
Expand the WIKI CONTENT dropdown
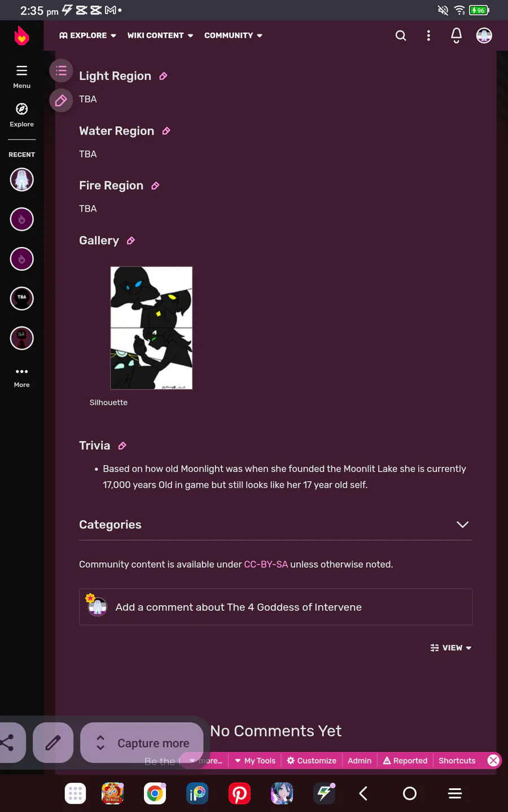[160, 36]
